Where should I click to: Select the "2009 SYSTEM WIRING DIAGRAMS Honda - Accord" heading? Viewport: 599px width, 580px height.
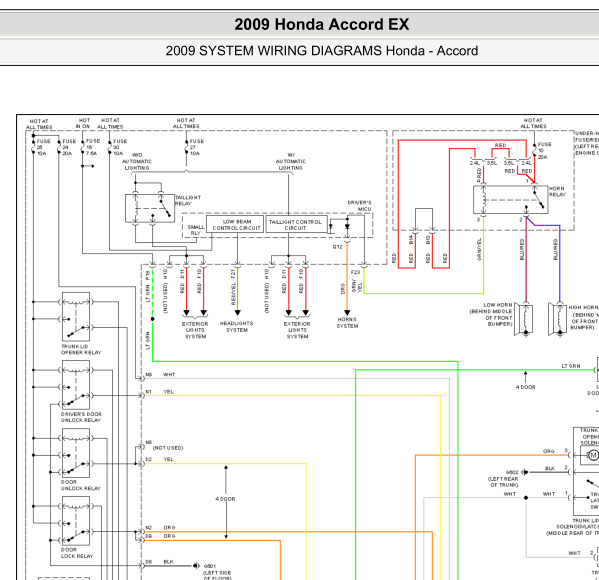pos(322,51)
